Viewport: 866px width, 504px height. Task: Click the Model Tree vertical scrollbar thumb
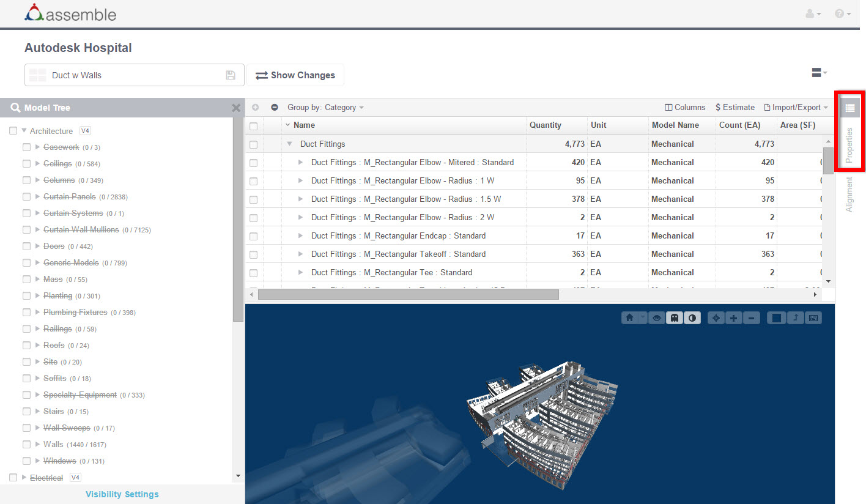click(238, 220)
